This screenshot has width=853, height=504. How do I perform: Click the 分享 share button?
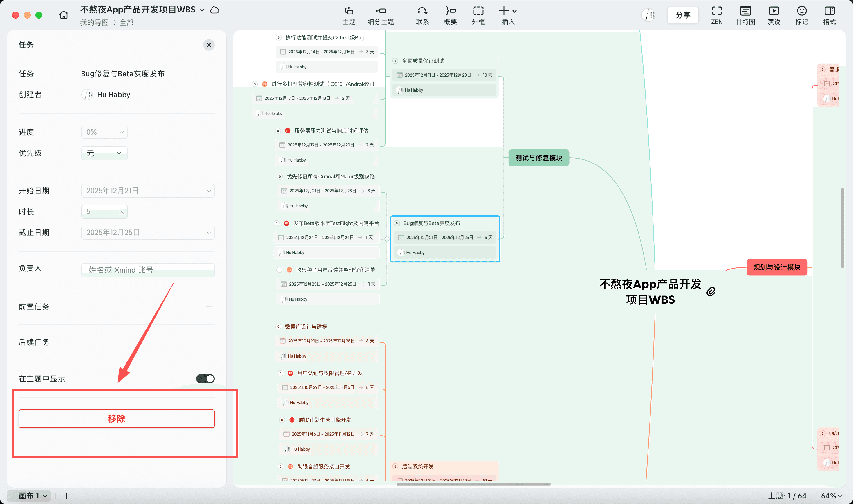click(x=683, y=15)
